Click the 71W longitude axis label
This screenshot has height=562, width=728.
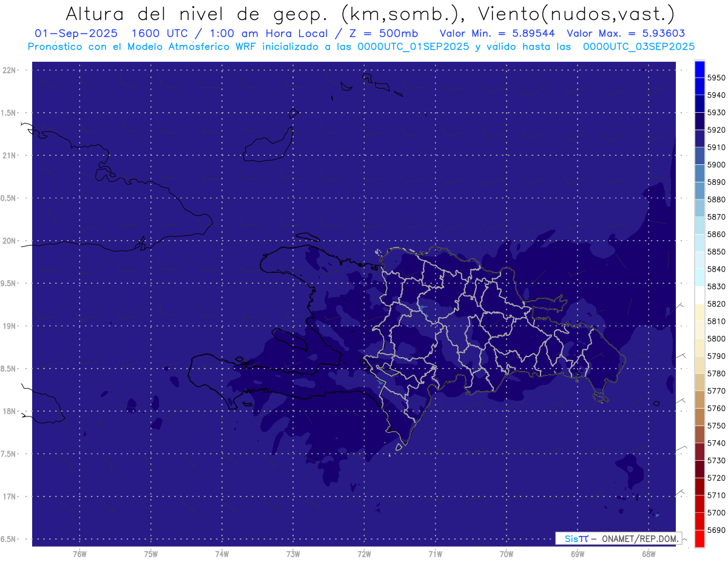pyautogui.click(x=435, y=555)
